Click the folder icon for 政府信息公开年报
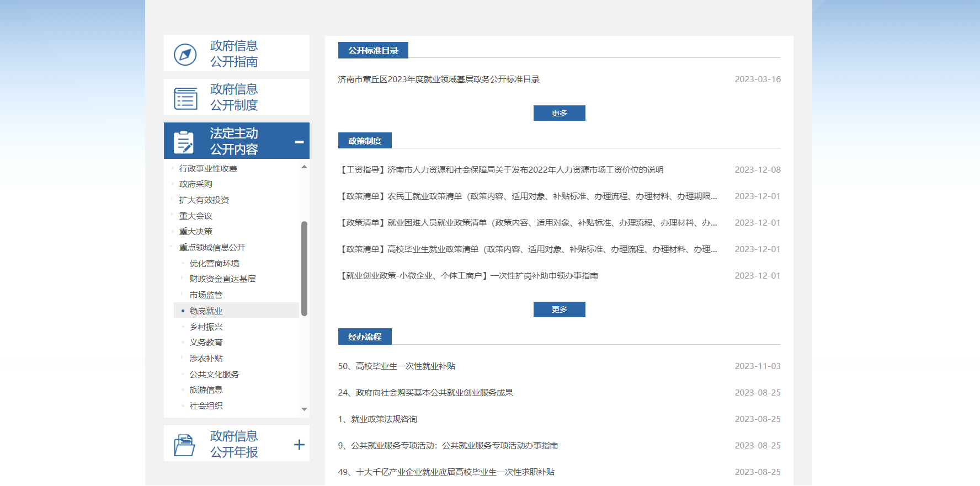 point(184,445)
